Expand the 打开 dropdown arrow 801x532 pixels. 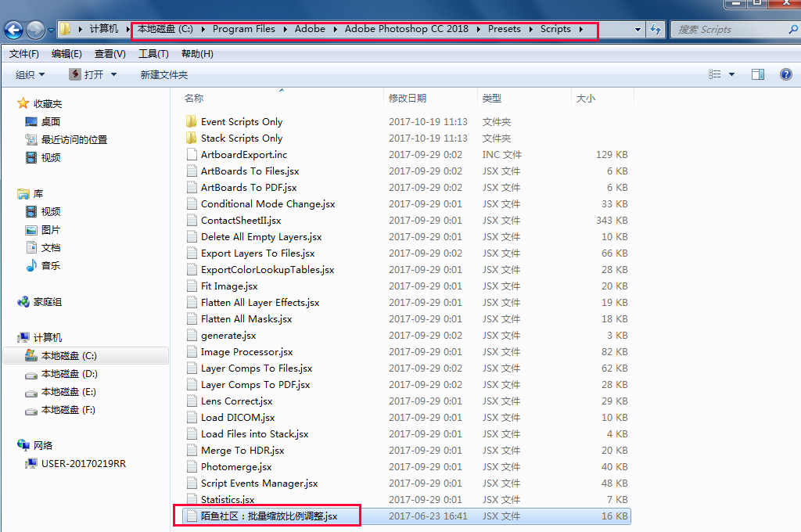click(x=114, y=74)
